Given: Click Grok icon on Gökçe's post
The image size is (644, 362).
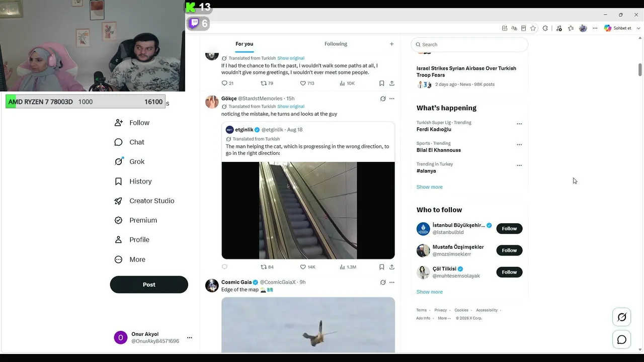Looking at the screenshot, I should [x=383, y=99].
